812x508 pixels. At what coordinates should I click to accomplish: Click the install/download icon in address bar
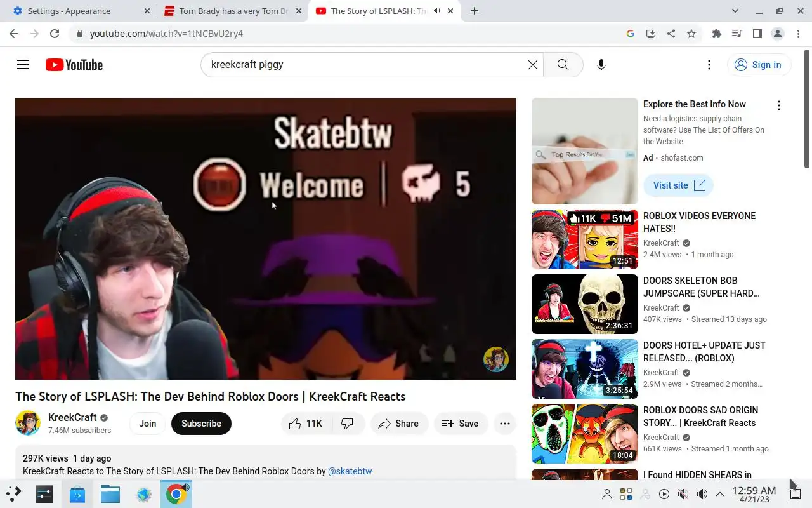click(x=650, y=34)
